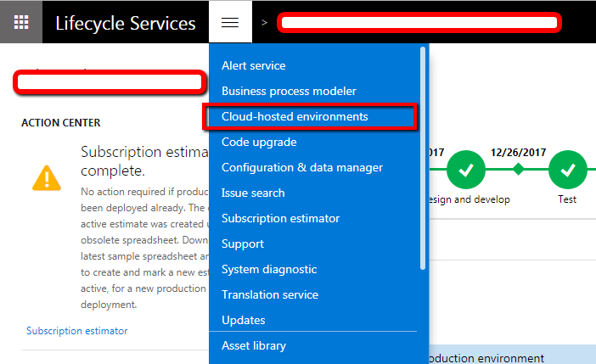Select Issue search in menu

[x=253, y=193]
